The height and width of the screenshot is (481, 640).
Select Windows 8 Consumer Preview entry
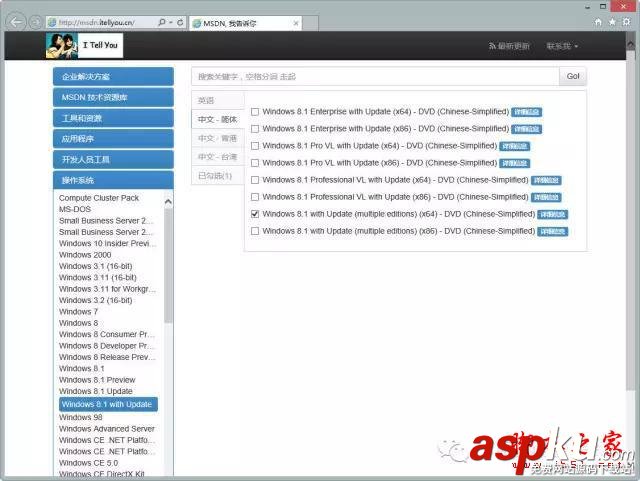click(x=108, y=334)
